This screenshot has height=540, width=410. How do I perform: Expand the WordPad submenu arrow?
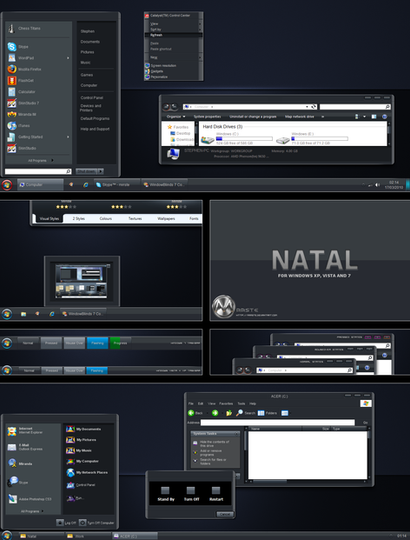click(x=68, y=58)
